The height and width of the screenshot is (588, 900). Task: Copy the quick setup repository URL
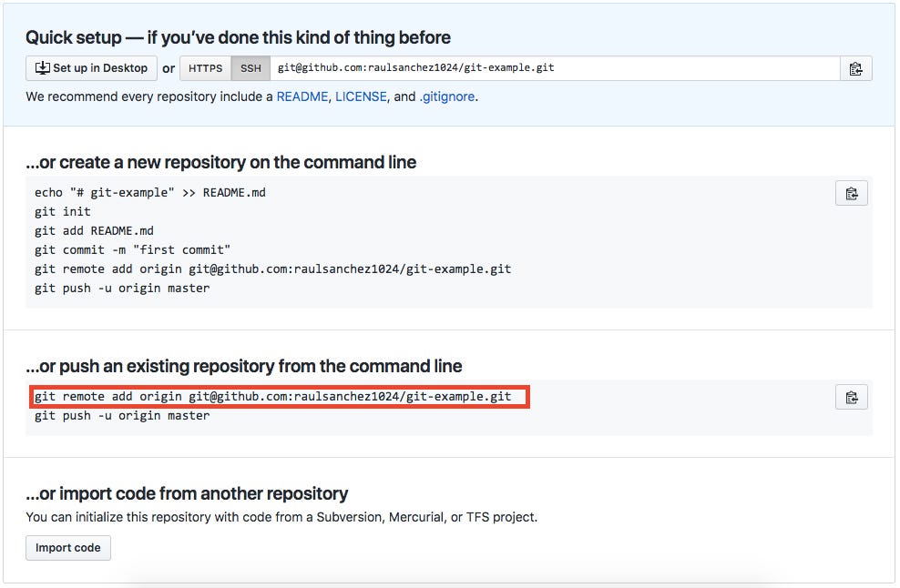pyautogui.click(x=855, y=67)
